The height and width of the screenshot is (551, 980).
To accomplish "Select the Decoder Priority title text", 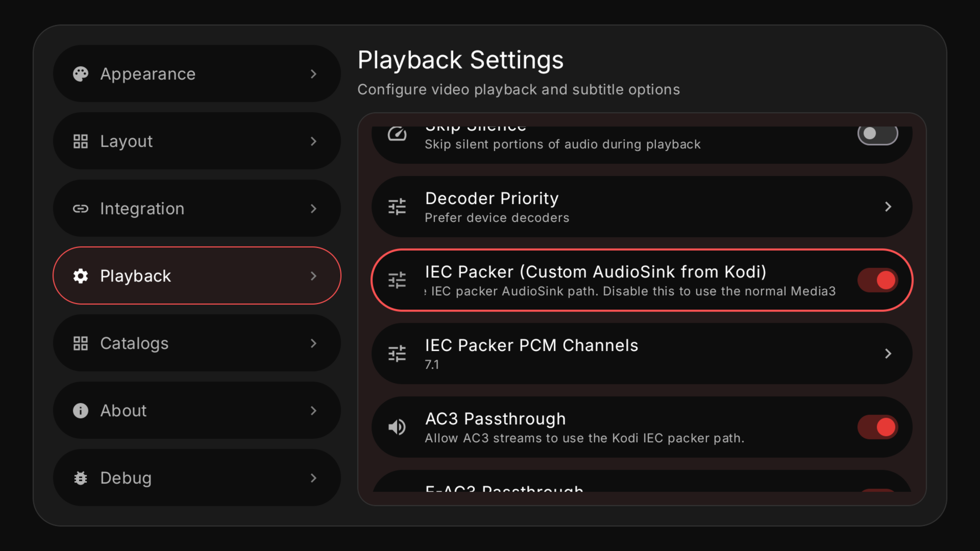I will tap(492, 198).
